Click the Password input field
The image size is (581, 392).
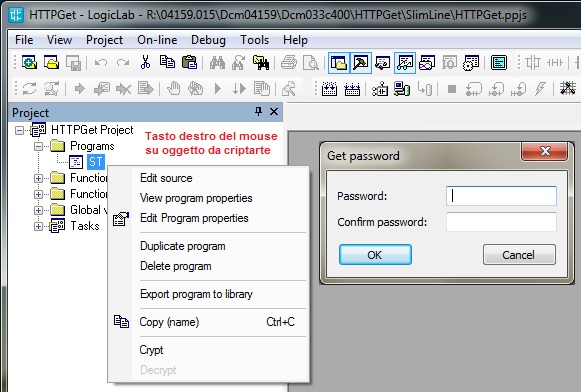coord(501,196)
